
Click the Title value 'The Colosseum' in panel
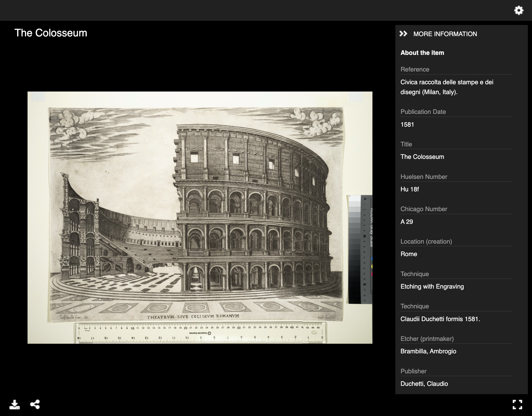coord(422,157)
